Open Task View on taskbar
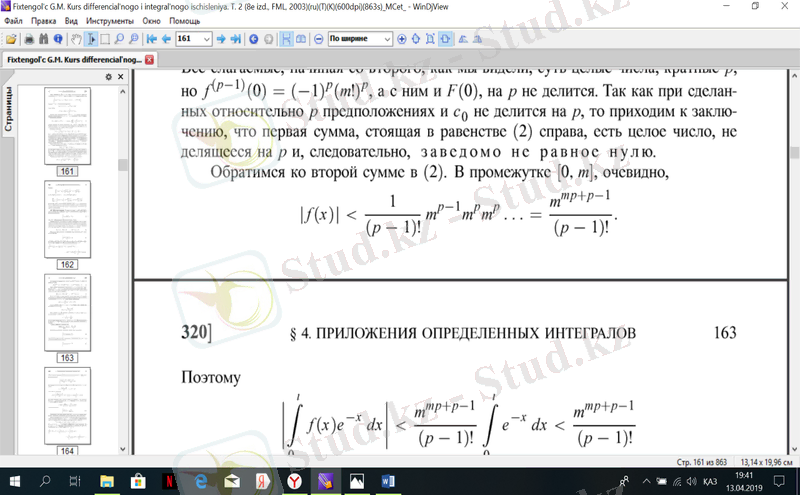Viewport: 800px width, 495px height. tap(75, 481)
